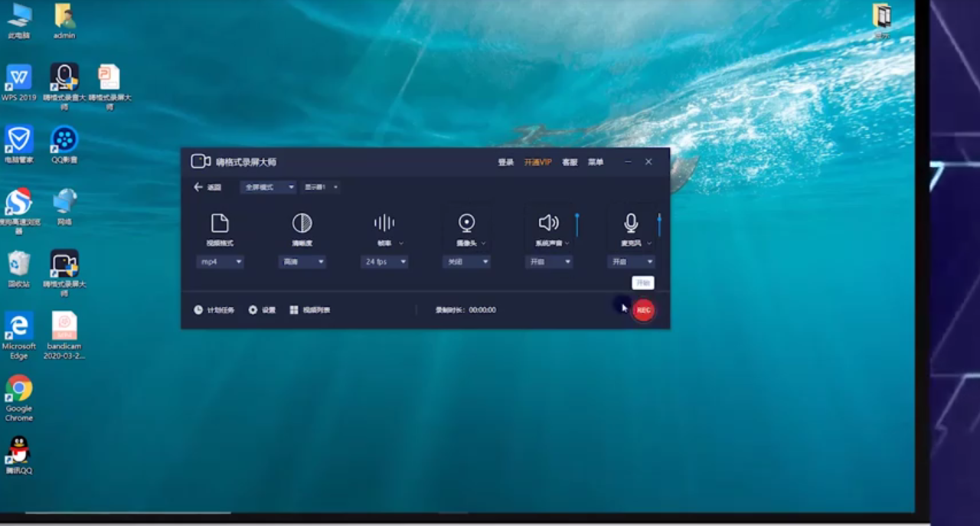Click the system sound speaker icon
The width and height of the screenshot is (980, 526).
(x=549, y=223)
